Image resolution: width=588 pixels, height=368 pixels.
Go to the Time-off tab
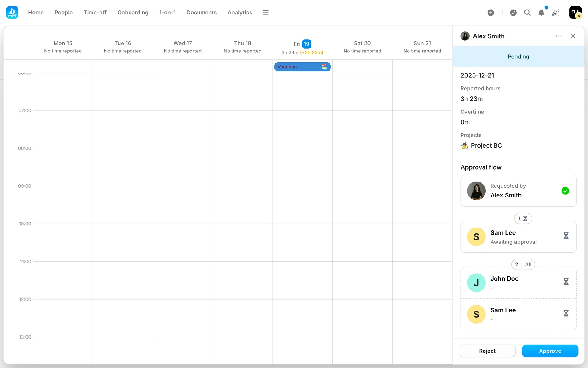95,13
